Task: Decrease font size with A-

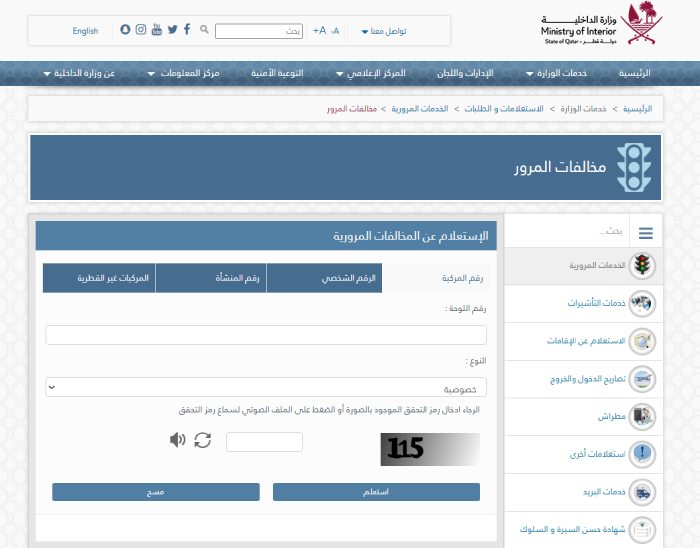Action: pos(335,31)
